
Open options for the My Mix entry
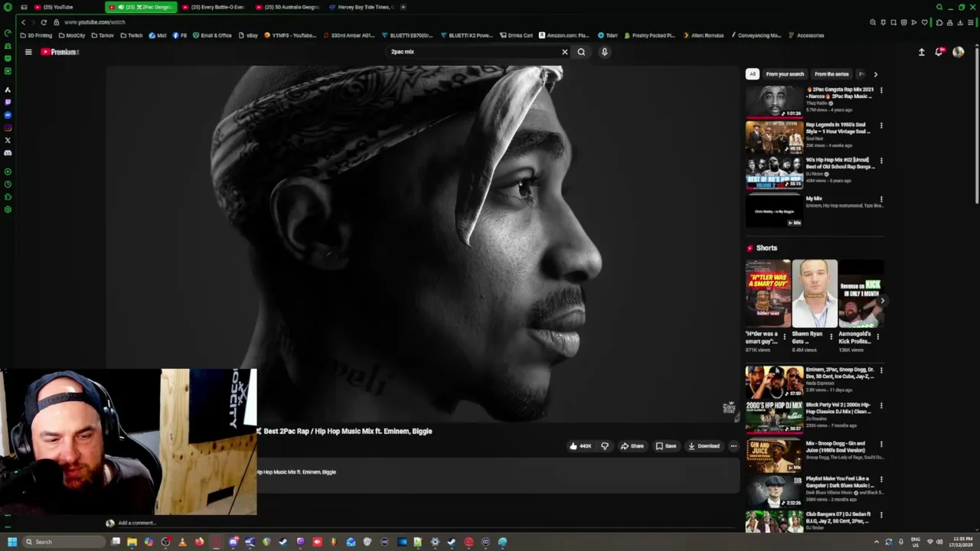pos(881,199)
